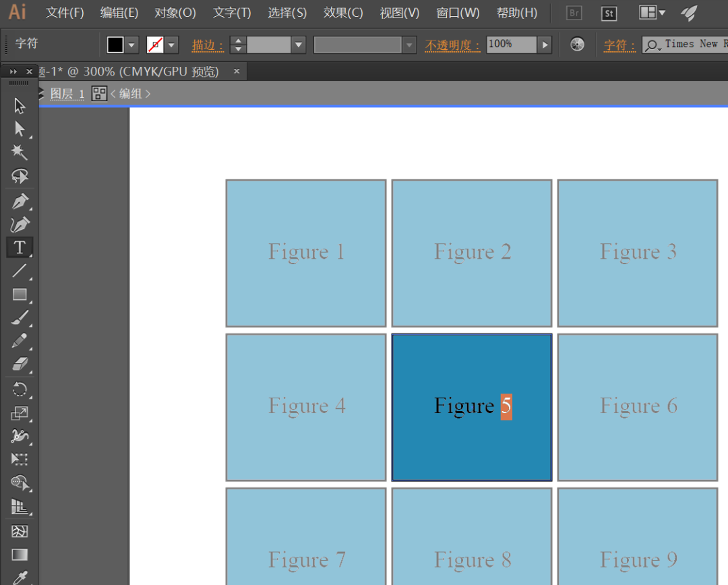Open the arrange documents layout dropdown
The width and height of the screenshot is (728, 585).
tap(653, 13)
